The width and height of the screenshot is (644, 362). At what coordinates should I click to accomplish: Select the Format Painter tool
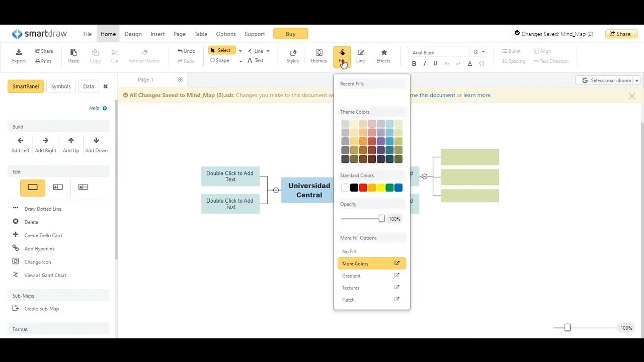click(144, 56)
